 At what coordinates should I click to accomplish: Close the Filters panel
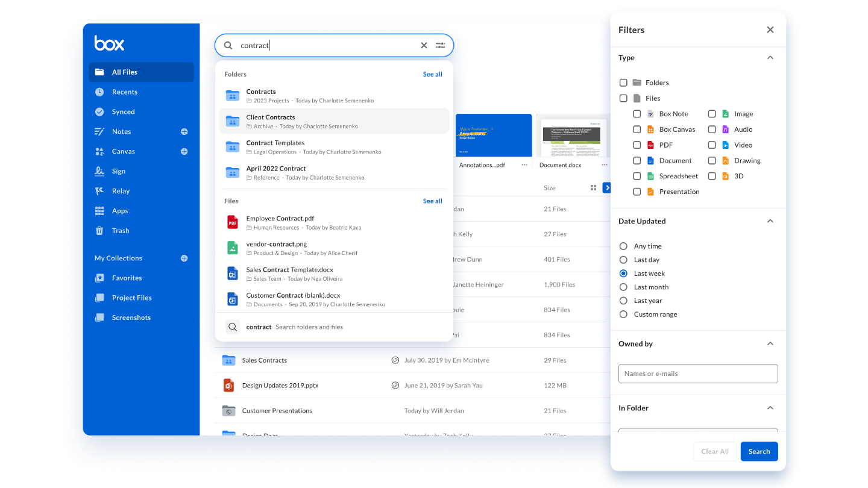770,30
